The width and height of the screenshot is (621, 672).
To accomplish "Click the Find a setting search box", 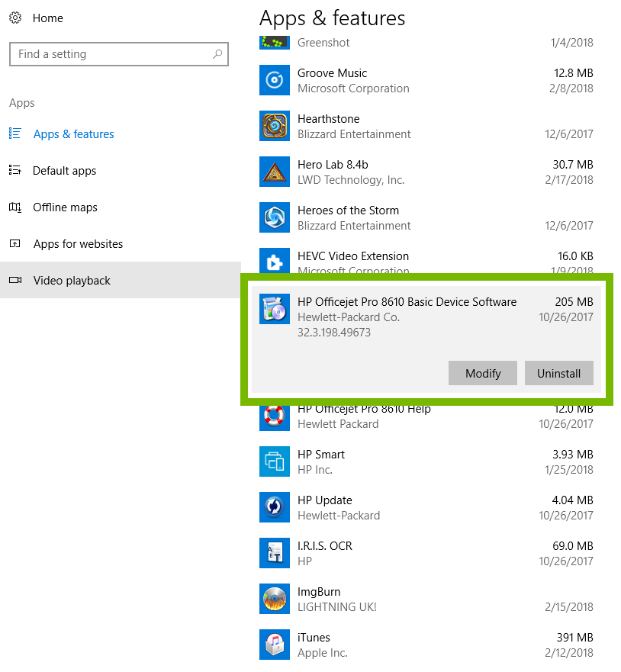I will click(x=118, y=54).
